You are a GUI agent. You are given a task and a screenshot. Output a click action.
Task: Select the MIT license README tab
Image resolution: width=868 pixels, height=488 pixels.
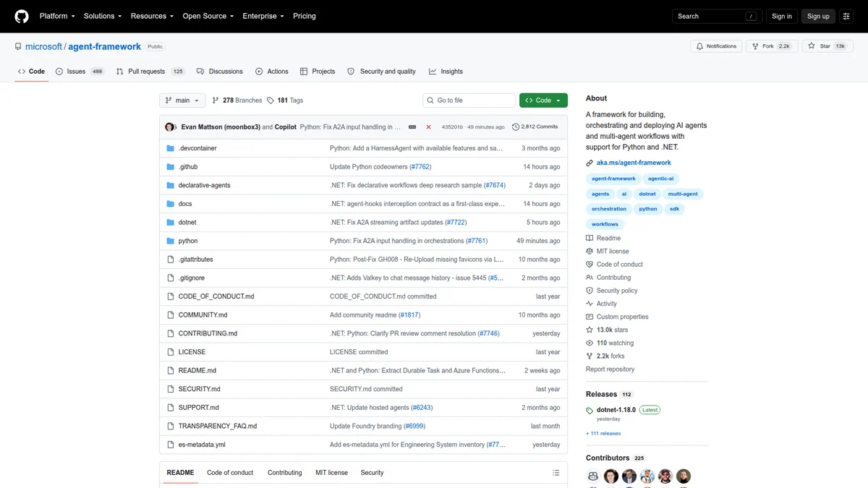tap(331, 473)
